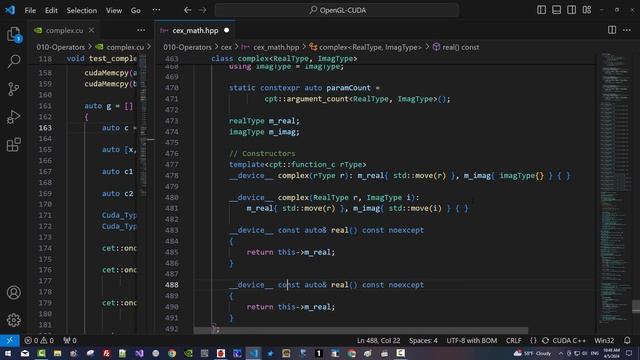The width and height of the screenshot is (640, 360).
Task: Open the Edit menu
Action: click(x=51, y=10)
